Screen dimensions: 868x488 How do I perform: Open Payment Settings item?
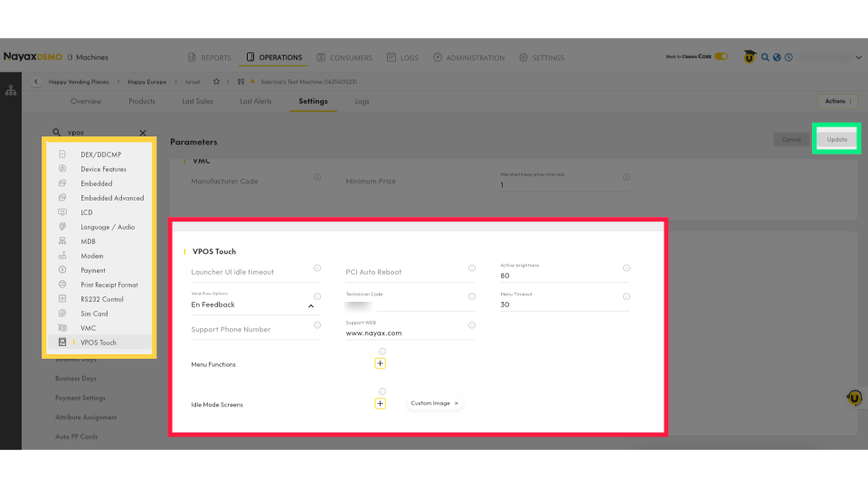80,398
